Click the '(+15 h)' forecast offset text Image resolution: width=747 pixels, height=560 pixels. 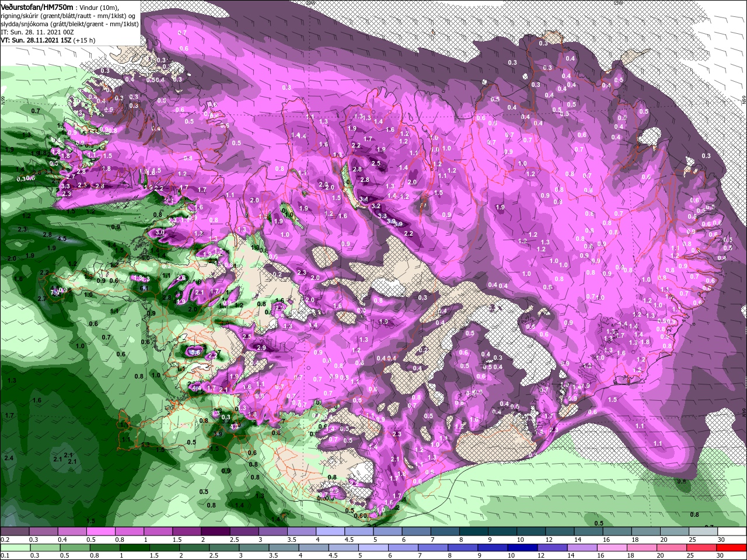click(85, 41)
